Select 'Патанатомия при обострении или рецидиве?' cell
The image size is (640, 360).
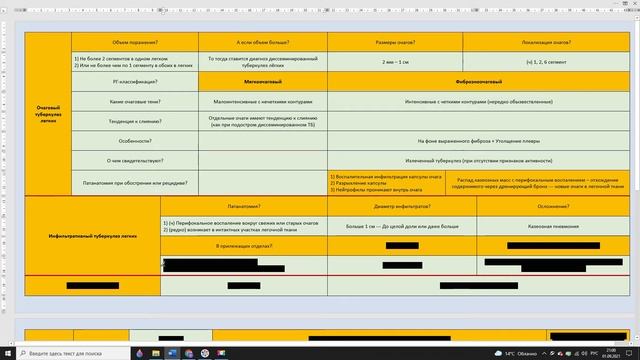(x=135, y=183)
